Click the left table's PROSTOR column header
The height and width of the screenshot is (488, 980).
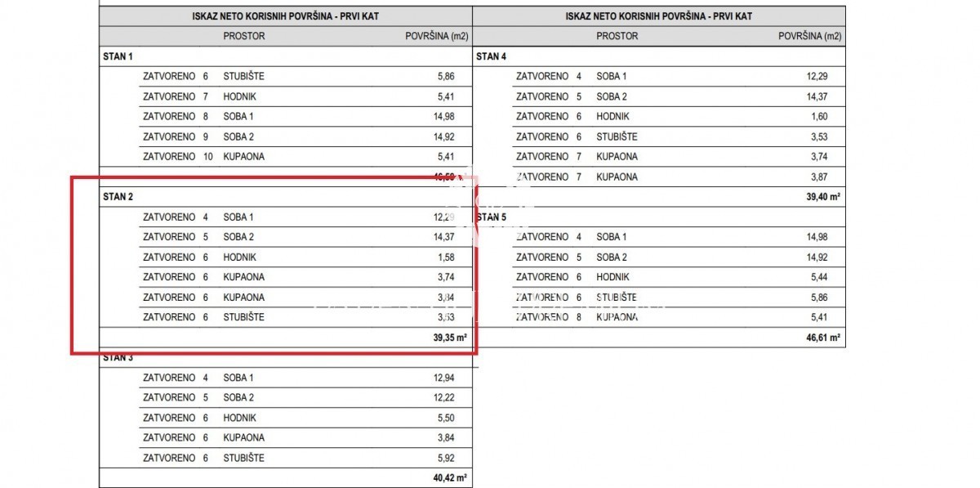tap(243, 36)
